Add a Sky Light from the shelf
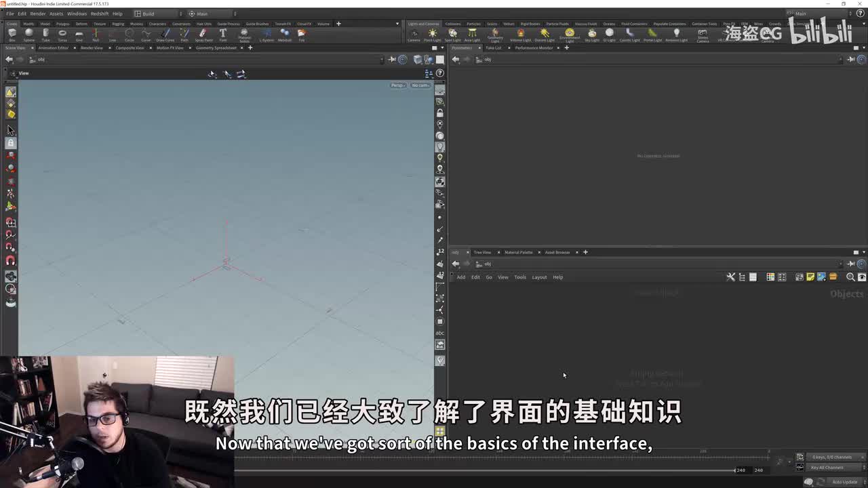The image size is (868, 488). coord(592,35)
